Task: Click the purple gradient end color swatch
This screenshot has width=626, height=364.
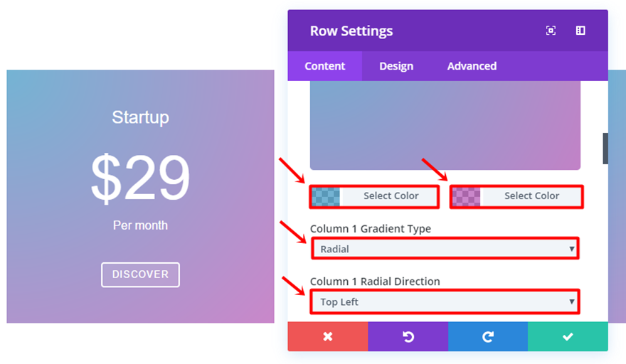Action: pyautogui.click(x=467, y=196)
